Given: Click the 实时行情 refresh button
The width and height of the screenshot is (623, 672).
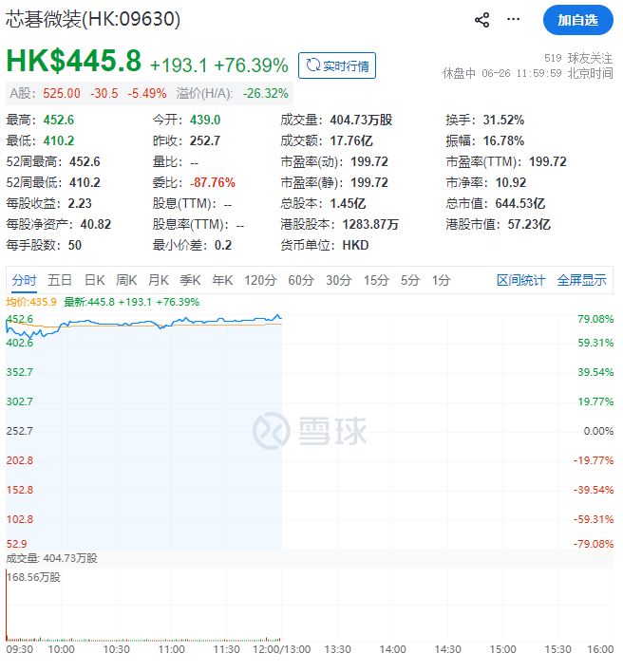Looking at the screenshot, I should click(x=337, y=65).
